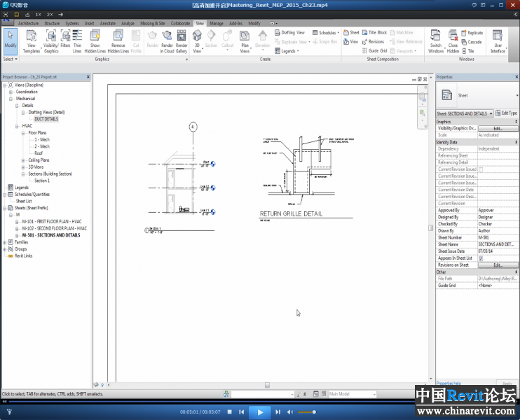The height and width of the screenshot is (420, 520).
Task: Click the Guide Grid tool
Action: (x=374, y=50)
